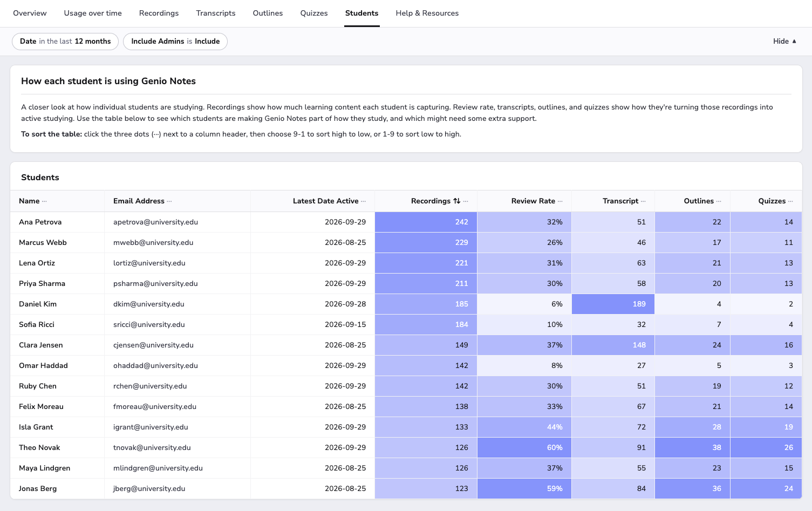The image size is (812, 511).
Task: Click email mwebb@university.edu
Action: (x=153, y=242)
